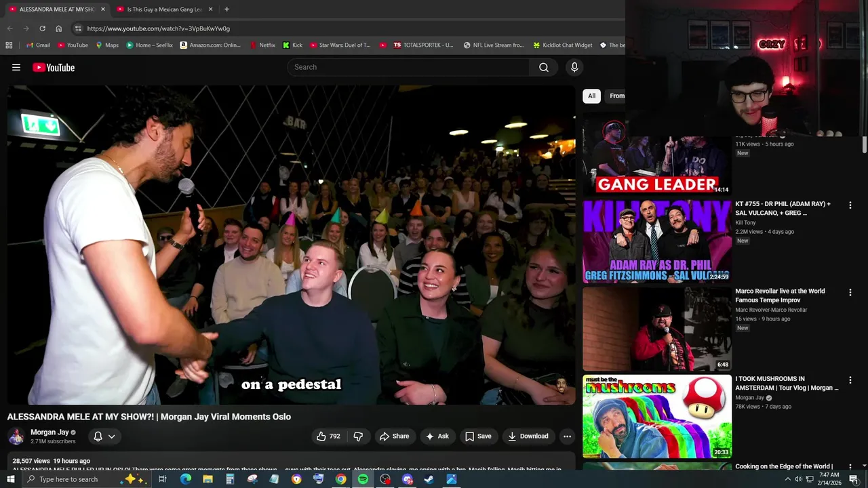Open Morgan Jay channel avatar

(16, 436)
